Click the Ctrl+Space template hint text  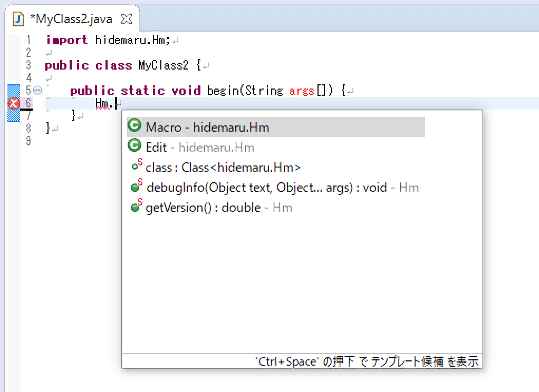point(367,361)
